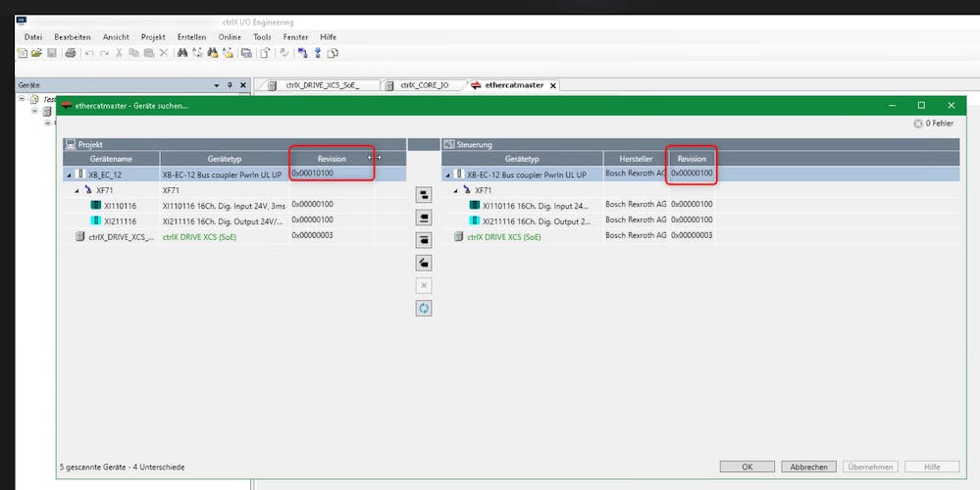Click the open project folder toolbar icon
The height and width of the screenshot is (490, 980).
(x=37, y=53)
